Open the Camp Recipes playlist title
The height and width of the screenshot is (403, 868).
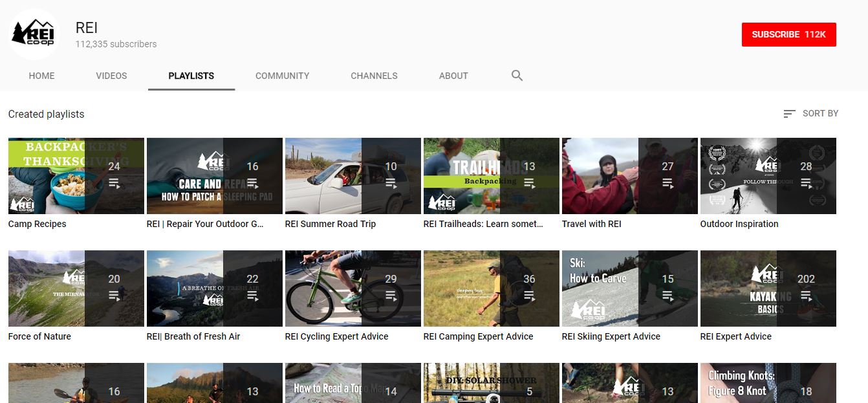(x=37, y=224)
